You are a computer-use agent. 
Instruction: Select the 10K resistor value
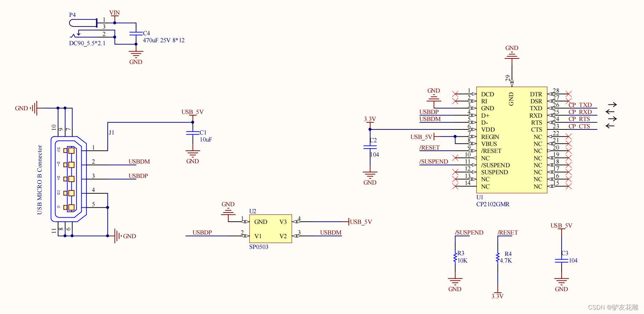pyautogui.click(x=462, y=260)
